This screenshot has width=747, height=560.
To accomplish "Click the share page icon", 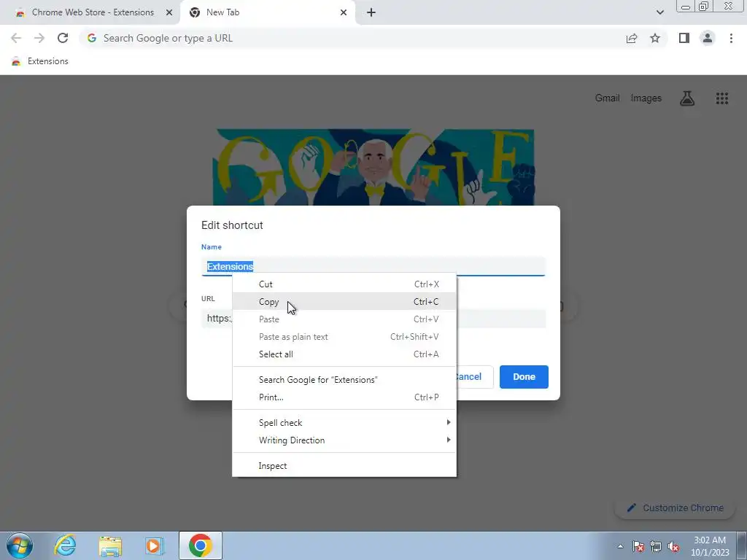I will [632, 38].
